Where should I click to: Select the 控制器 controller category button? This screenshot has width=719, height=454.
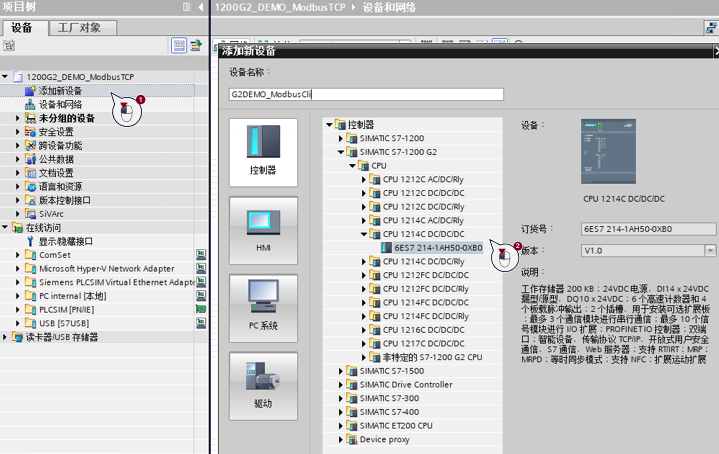[x=263, y=149]
